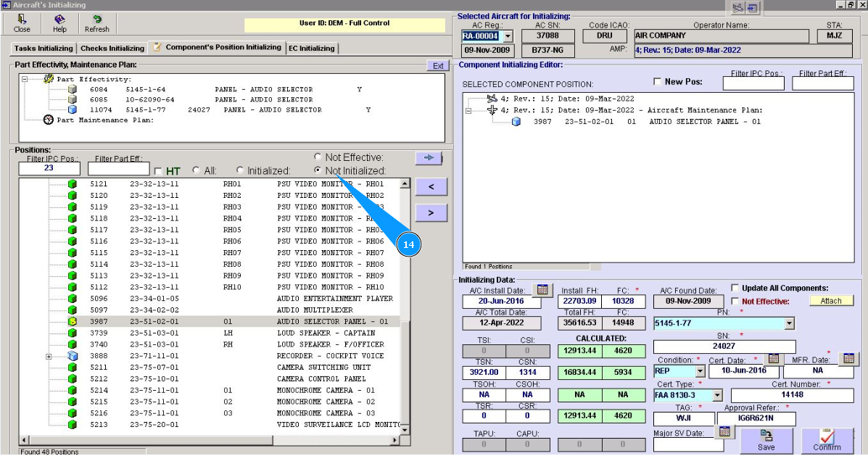Open the AC Reg dropdown
868x456 pixels.
tap(508, 36)
